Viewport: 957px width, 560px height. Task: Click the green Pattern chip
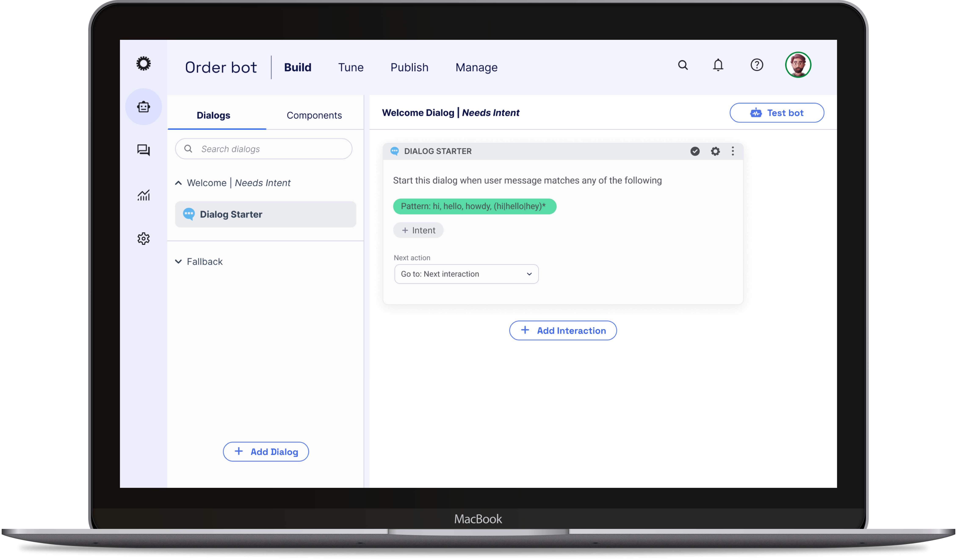pos(474,206)
